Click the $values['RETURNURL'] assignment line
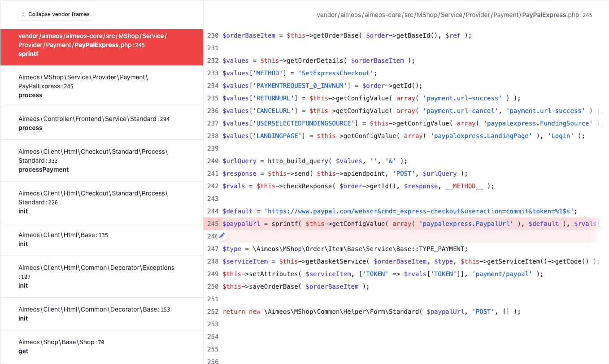 click(x=371, y=98)
